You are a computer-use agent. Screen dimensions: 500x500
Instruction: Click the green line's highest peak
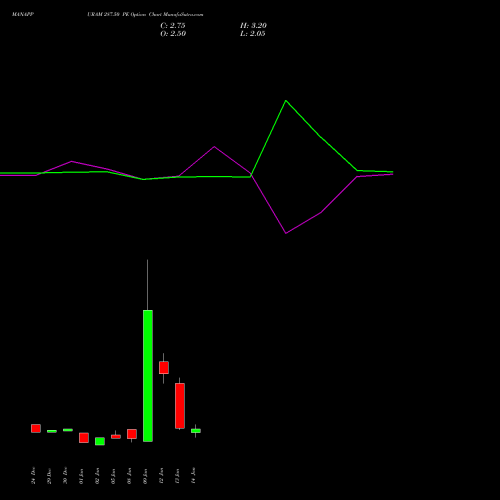pos(286,100)
